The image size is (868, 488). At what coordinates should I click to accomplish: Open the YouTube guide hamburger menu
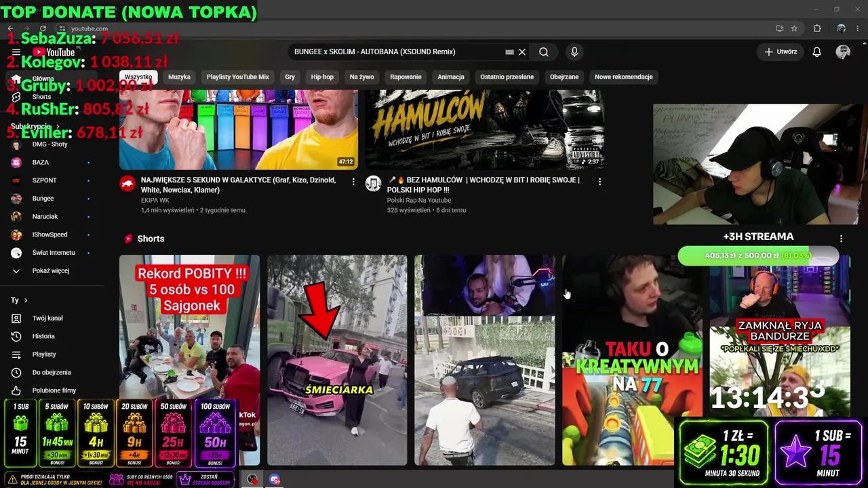pyautogui.click(x=16, y=52)
